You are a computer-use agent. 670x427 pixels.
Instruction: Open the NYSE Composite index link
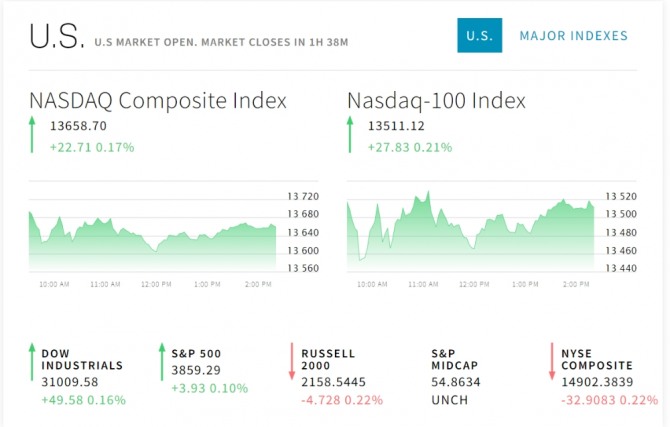point(598,359)
